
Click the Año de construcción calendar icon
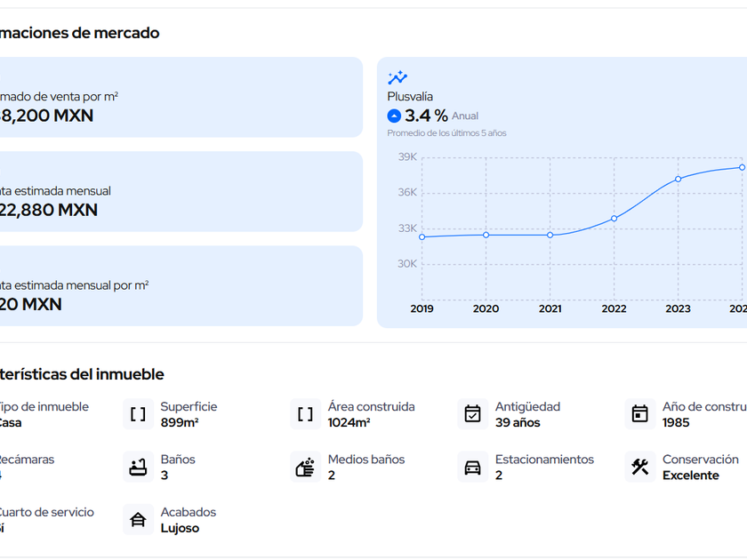(639, 414)
